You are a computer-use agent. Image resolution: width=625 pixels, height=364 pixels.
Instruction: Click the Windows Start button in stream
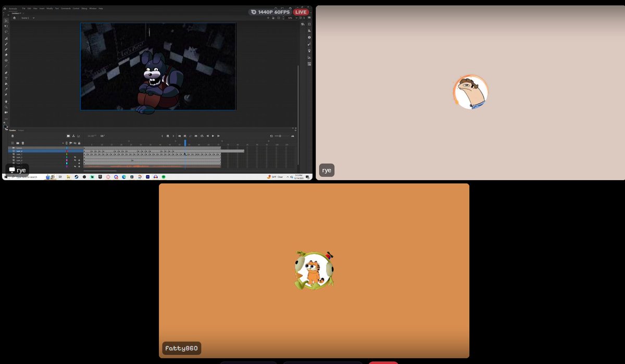point(6,177)
